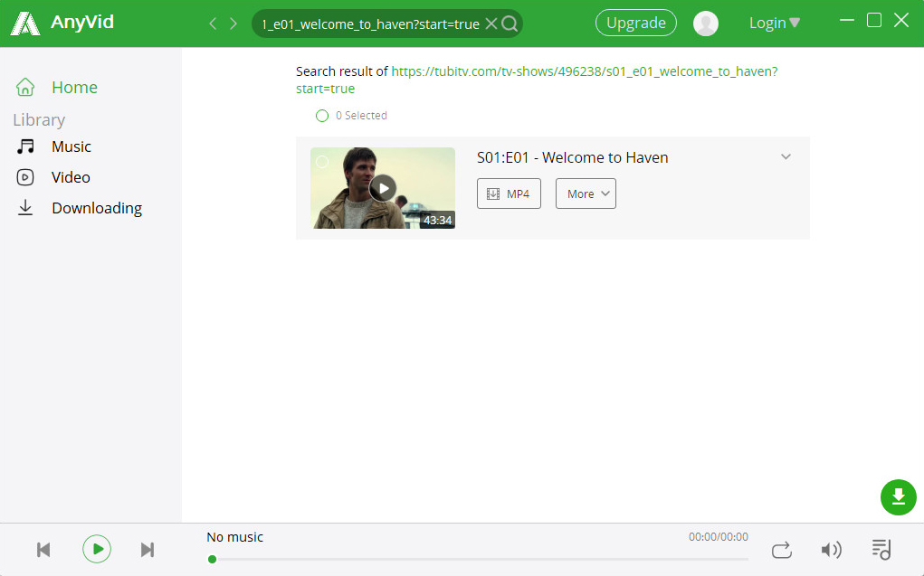Image resolution: width=924 pixels, height=576 pixels.
Task: Click the search magnifier icon
Action: click(510, 24)
